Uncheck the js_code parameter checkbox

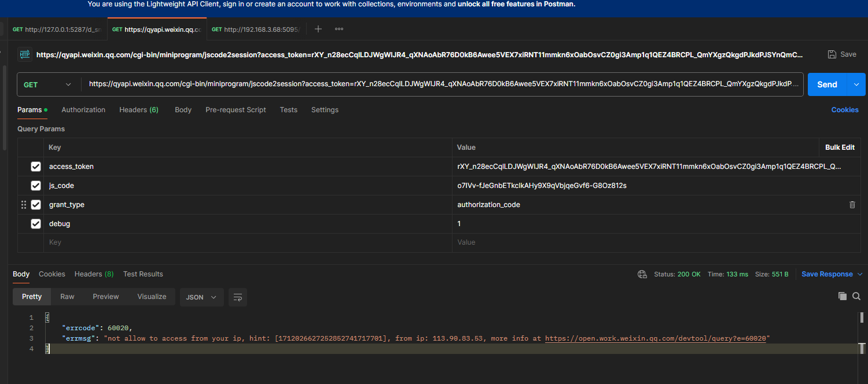click(x=36, y=186)
